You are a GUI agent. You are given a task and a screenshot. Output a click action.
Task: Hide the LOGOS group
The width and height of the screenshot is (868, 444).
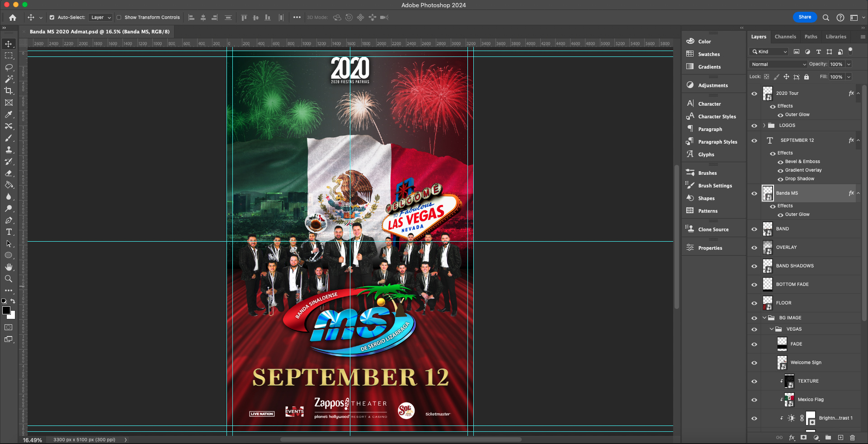pos(754,126)
